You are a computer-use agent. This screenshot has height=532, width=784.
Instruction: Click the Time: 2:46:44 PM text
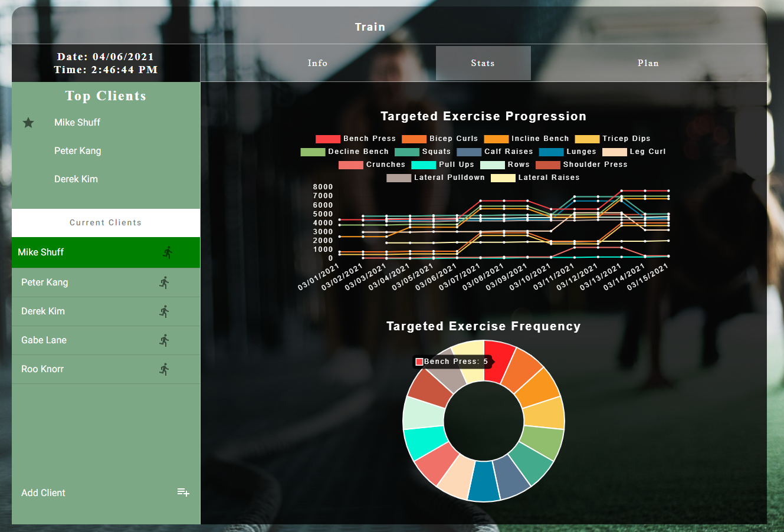[x=106, y=70]
